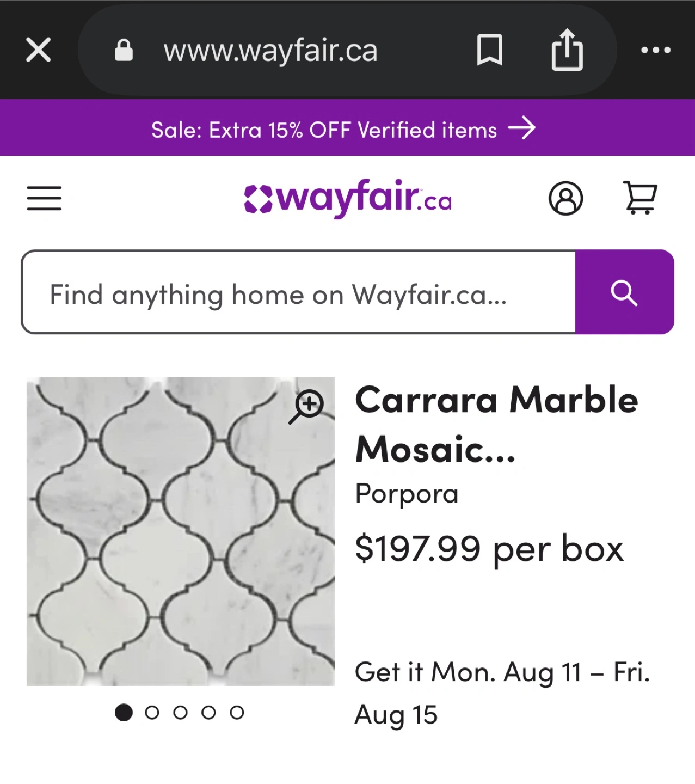This screenshot has width=695, height=784.
Task: Switch to the fourth carousel image dot
Action: pyautogui.click(x=208, y=712)
